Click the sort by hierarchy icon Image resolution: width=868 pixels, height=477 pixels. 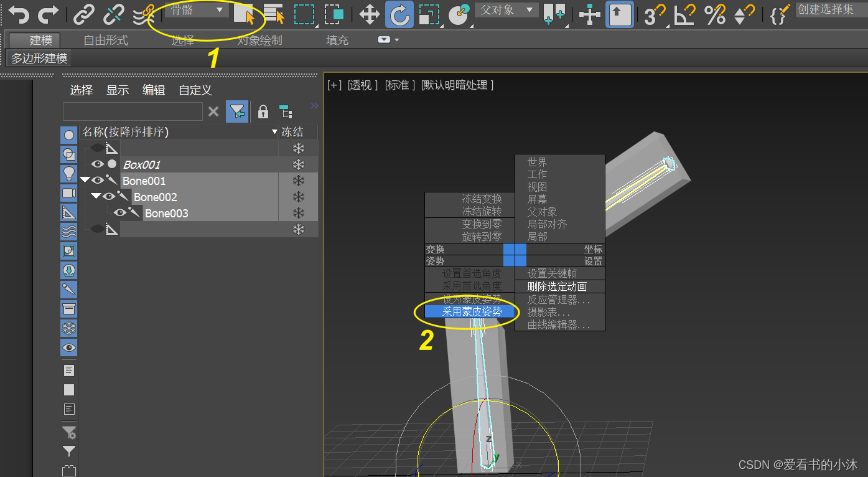[286, 112]
